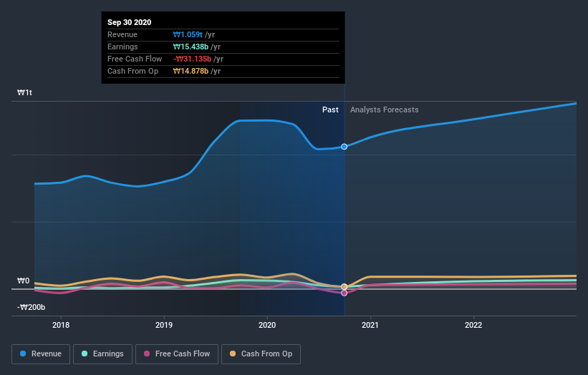Click the blue Revenue data point marker
This screenshot has width=588, height=375.
point(344,147)
